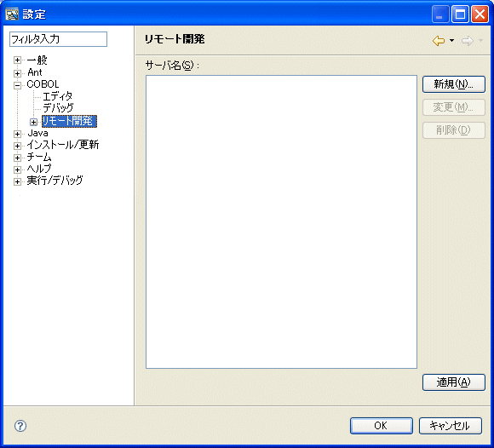Image resolution: width=494 pixels, height=448 pixels.
Task: Click the 削除(D) button
Action: (454, 130)
